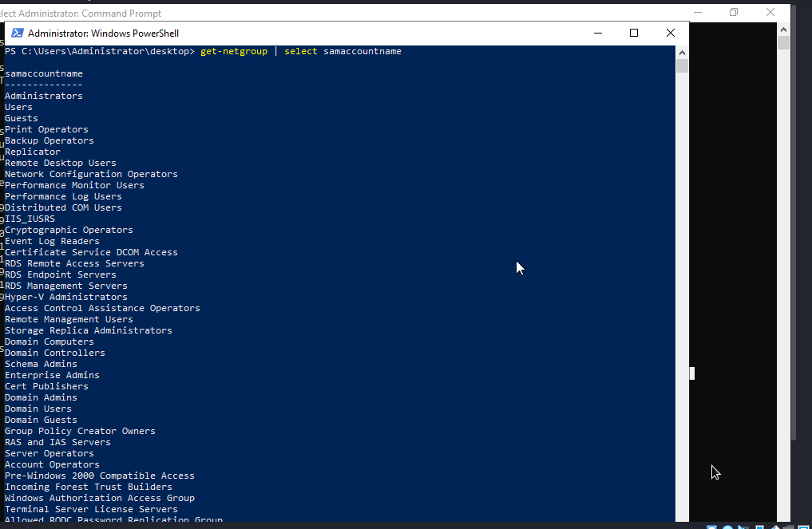Select the 'Server Operators' line
Image resolution: width=812 pixels, height=529 pixels.
(50, 453)
